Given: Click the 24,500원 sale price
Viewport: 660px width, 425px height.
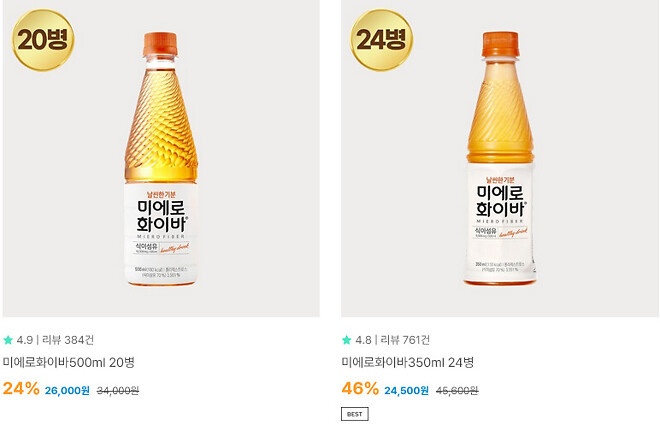Looking at the screenshot, I should click(x=406, y=390).
